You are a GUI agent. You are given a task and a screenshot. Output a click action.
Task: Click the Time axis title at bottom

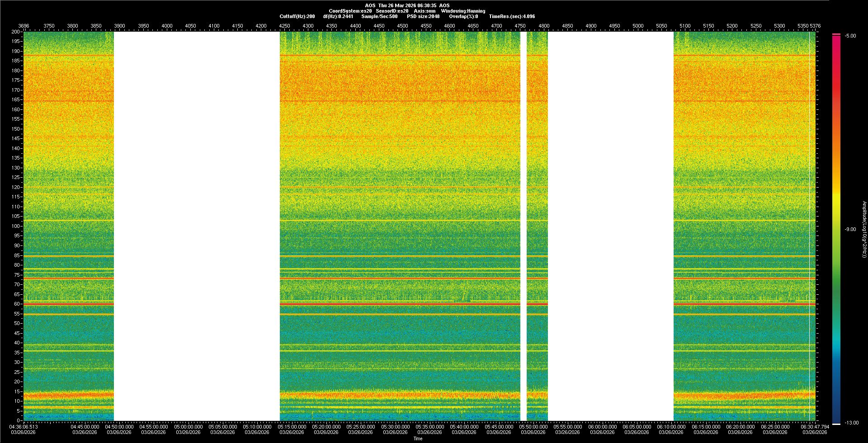click(418, 438)
